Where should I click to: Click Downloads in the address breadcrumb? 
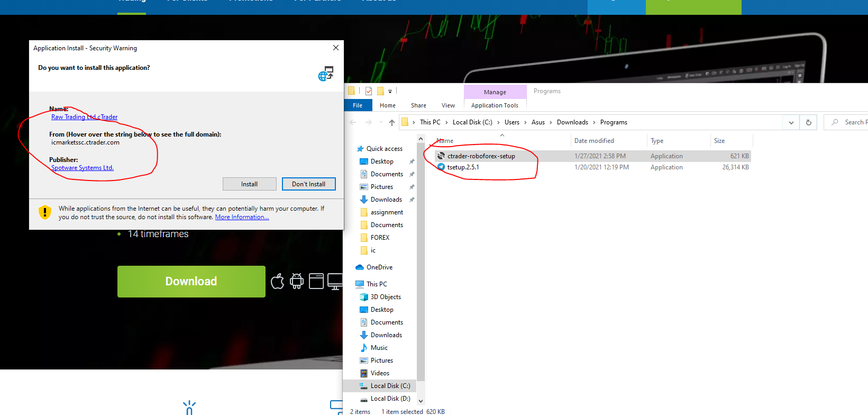[x=572, y=122]
